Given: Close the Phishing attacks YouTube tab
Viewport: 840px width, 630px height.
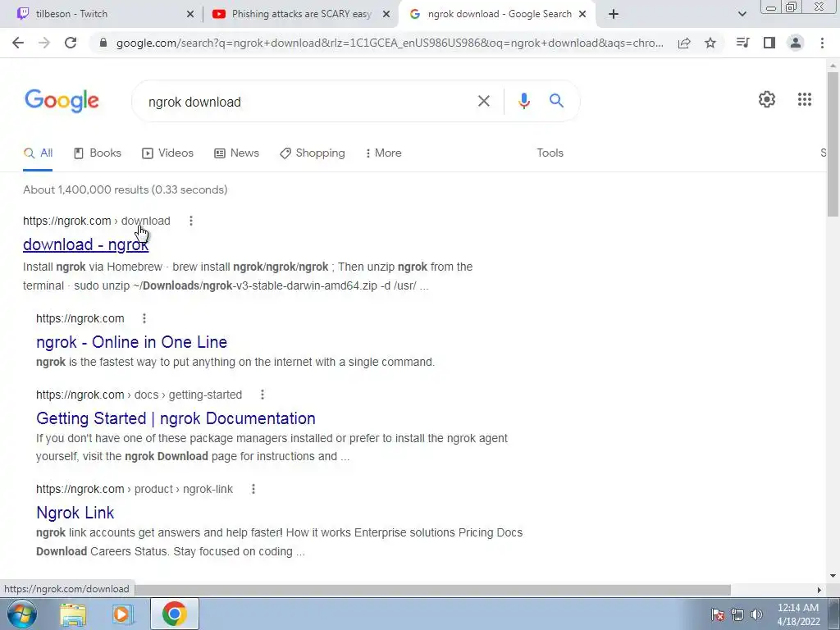Looking at the screenshot, I should [386, 14].
